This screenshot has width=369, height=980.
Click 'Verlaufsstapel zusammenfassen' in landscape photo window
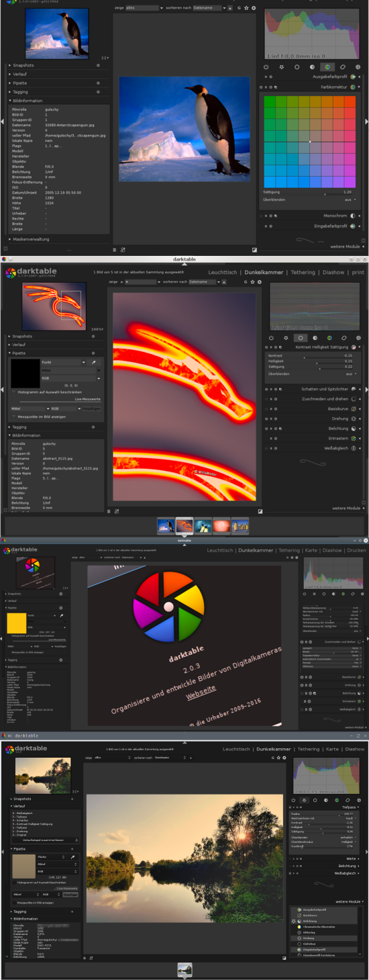pos(42,840)
